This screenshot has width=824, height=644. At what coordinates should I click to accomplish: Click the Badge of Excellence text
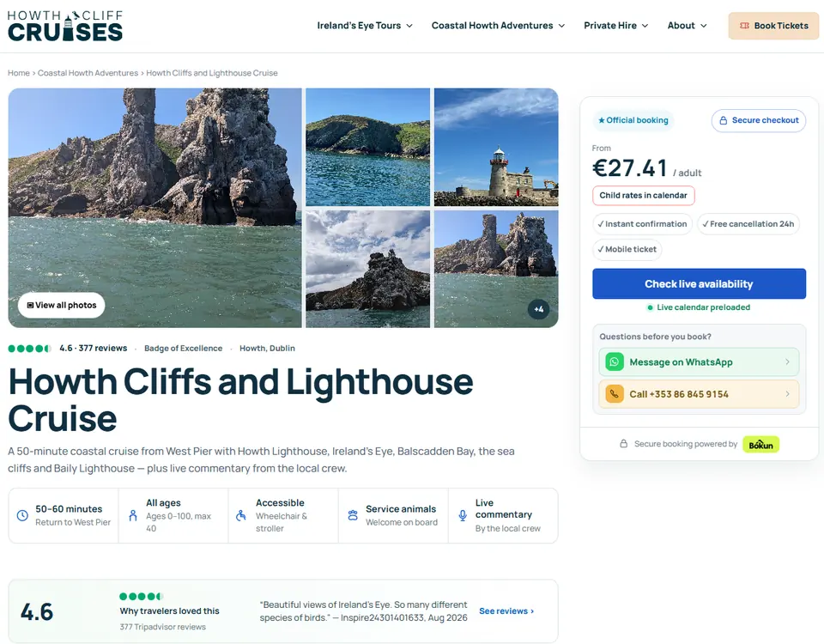(184, 348)
